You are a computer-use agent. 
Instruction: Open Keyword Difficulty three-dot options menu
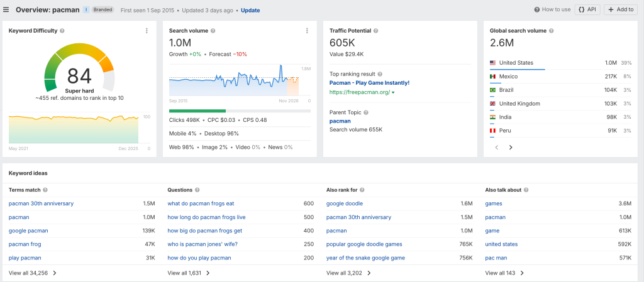coord(147,31)
